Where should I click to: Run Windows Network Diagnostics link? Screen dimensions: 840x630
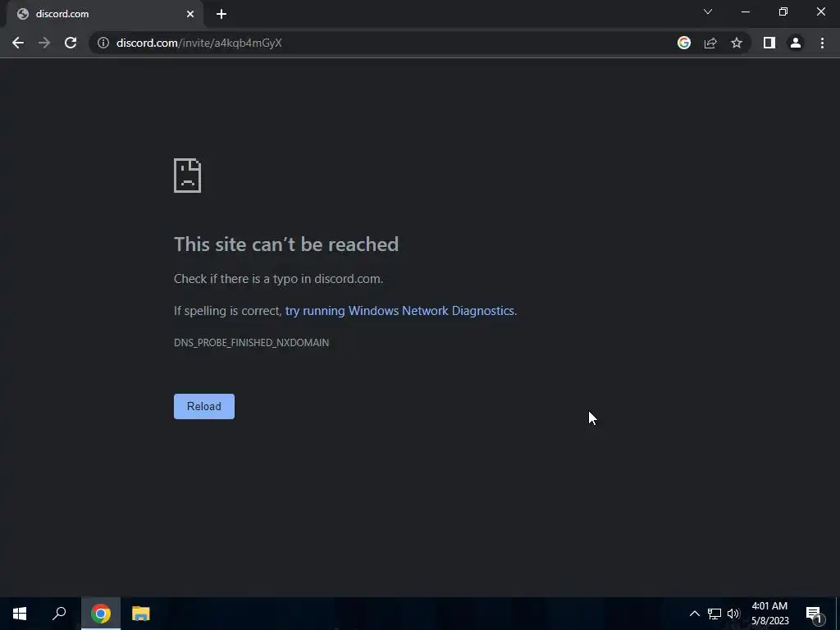tap(399, 311)
